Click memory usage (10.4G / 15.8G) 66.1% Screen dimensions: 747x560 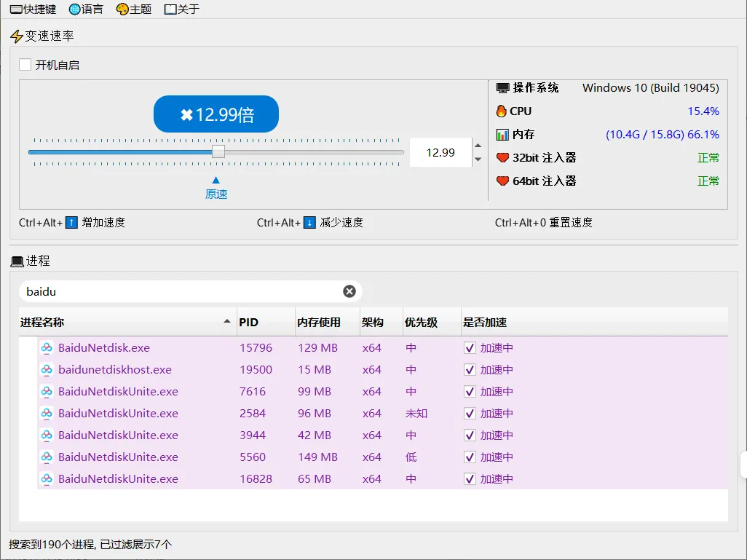coord(663,135)
